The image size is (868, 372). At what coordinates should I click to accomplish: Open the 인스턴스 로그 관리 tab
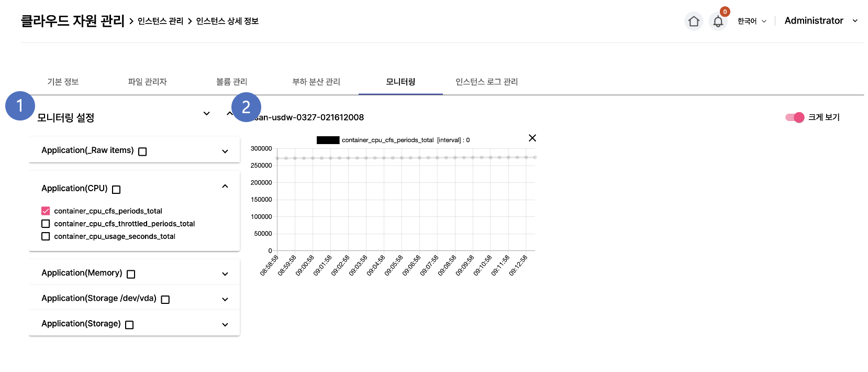pos(486,82)
